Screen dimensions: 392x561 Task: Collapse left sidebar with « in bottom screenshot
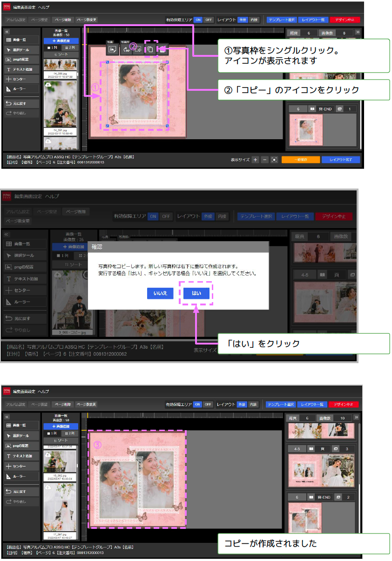[7, 417]
